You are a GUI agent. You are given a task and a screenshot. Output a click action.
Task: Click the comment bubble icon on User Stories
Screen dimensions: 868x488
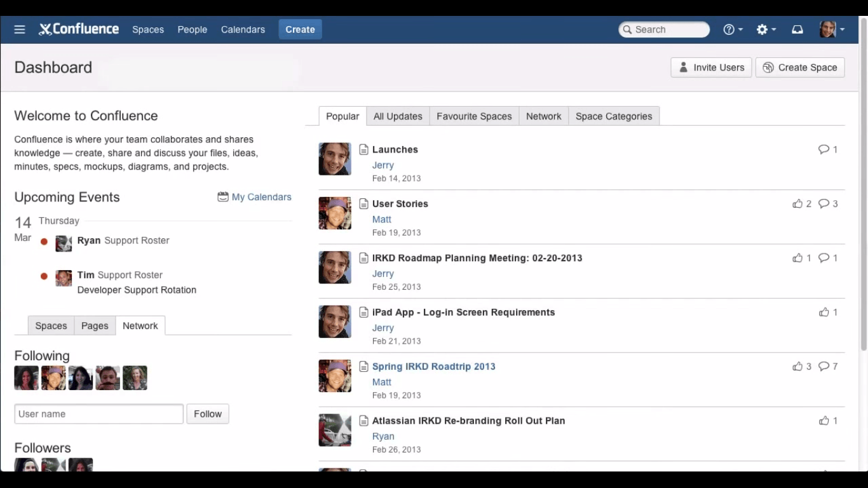click(x=824, y=203)
